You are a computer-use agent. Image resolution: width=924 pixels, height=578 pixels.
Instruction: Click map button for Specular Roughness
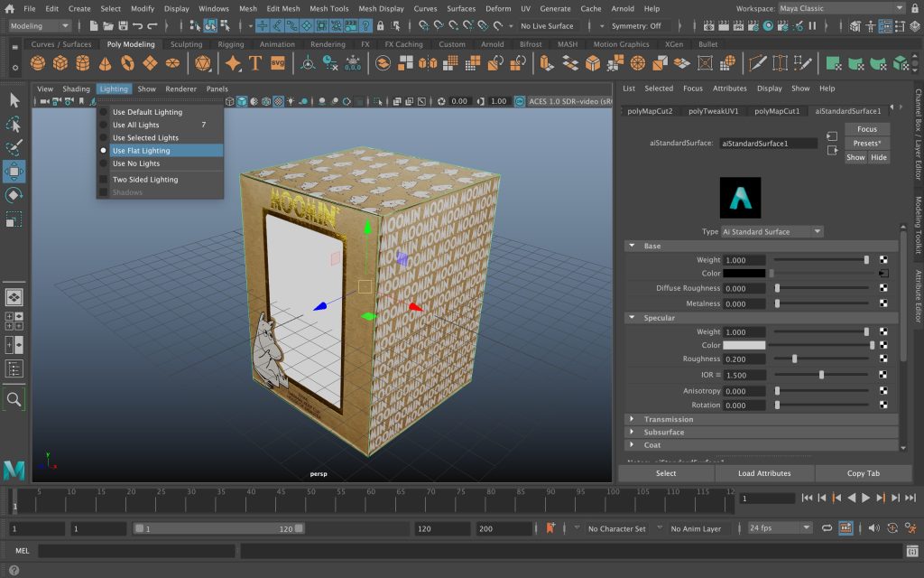click(883, 359)
